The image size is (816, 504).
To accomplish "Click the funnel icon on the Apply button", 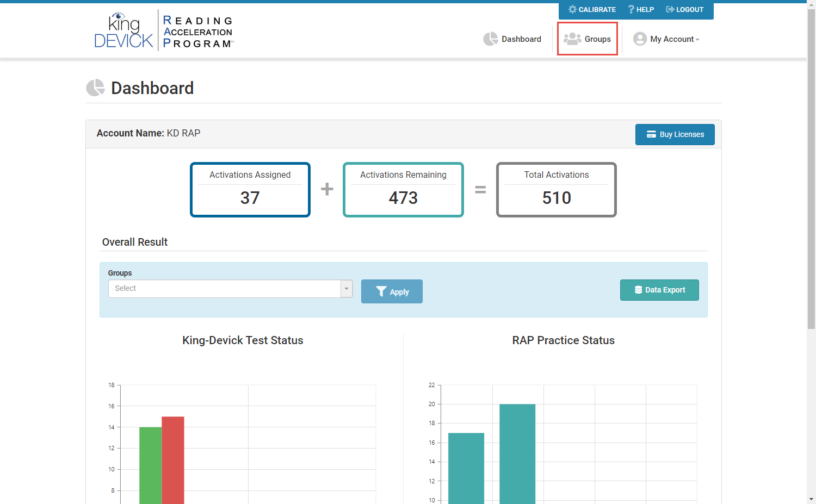I will (x=381, y=291).
